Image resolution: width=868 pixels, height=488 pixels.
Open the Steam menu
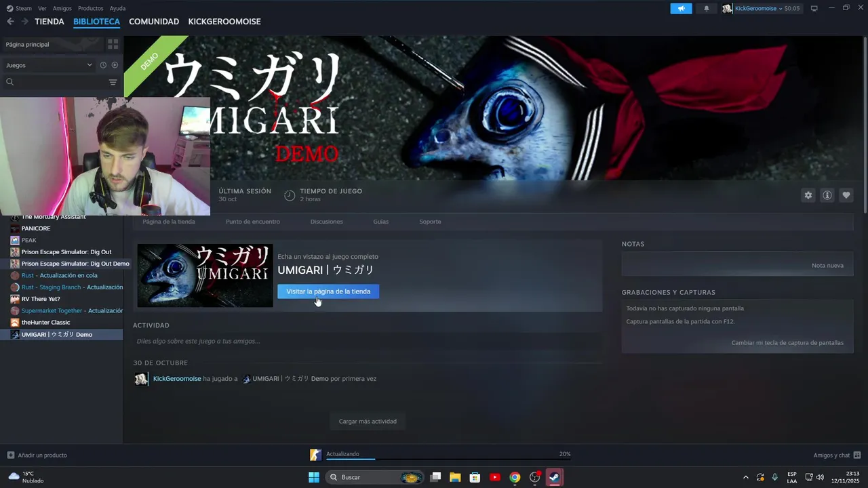click(x=19, y=8)
